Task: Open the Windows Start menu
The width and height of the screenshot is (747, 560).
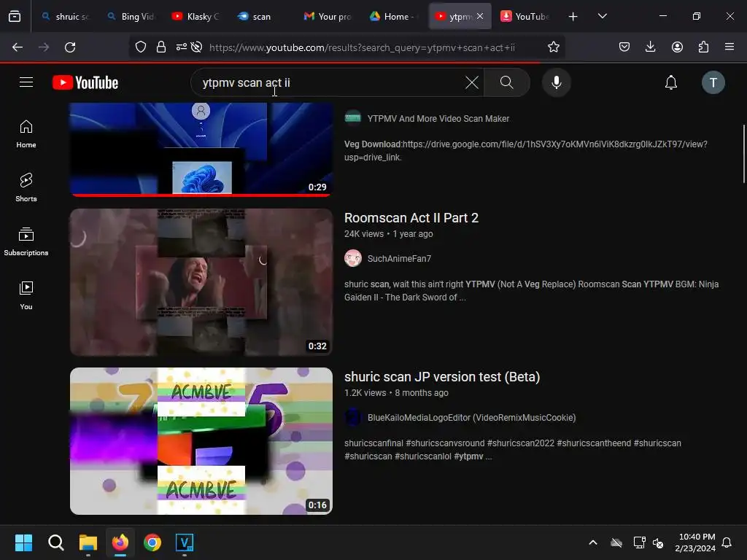Action: pos(23,542)
